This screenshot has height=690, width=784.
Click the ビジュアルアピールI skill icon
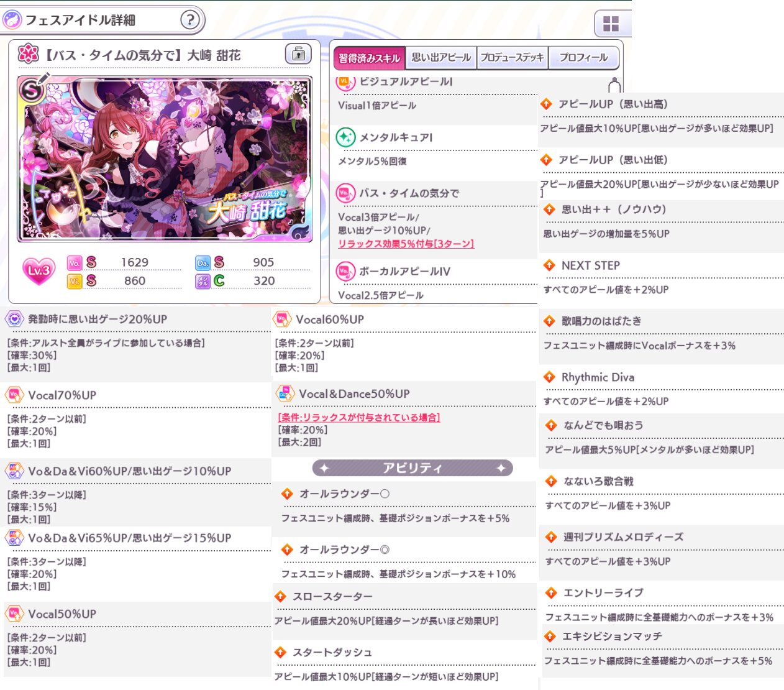(x=345, y=82)
